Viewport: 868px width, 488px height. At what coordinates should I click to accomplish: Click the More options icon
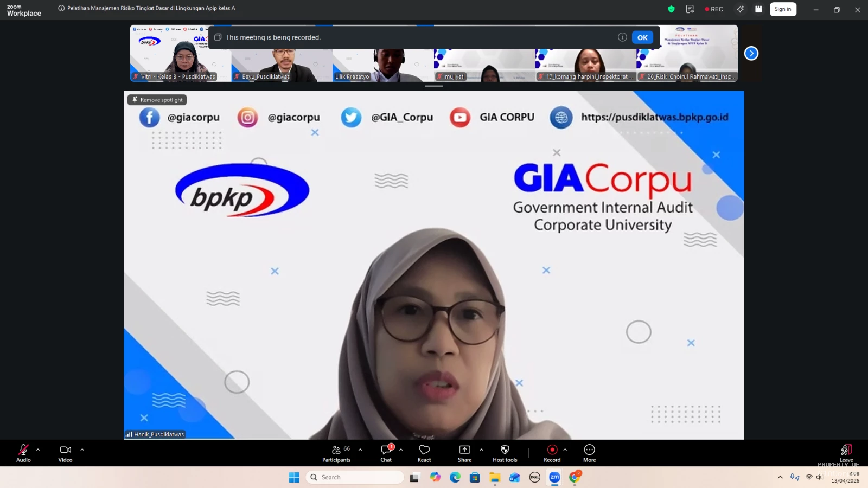tap(589, 450)
